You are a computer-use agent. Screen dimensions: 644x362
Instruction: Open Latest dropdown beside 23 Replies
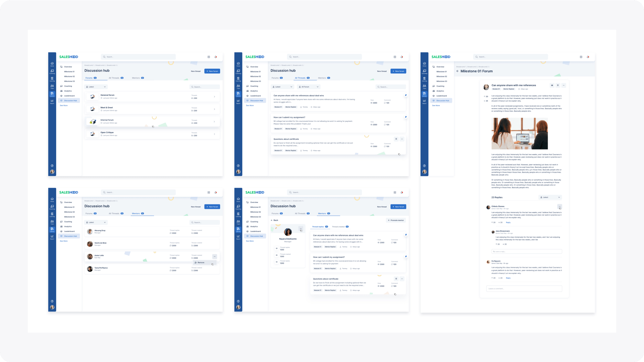(x=550, y=197)
